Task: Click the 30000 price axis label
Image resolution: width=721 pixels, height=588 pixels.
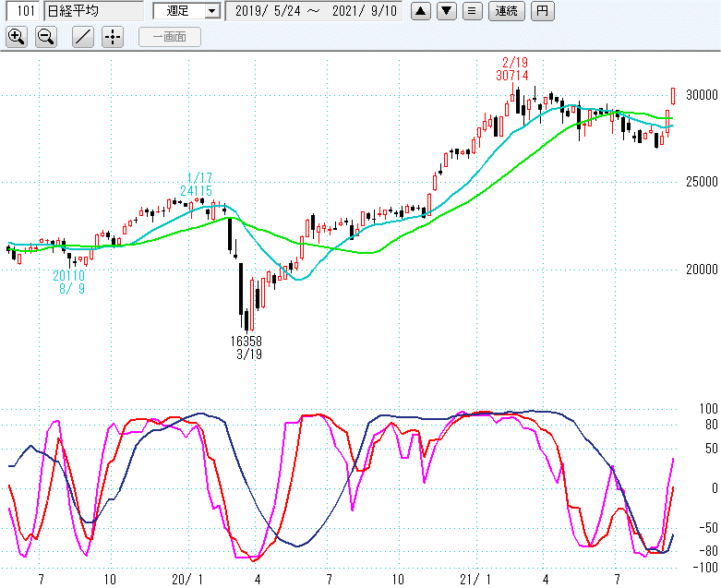Action: tap(702, 95)
